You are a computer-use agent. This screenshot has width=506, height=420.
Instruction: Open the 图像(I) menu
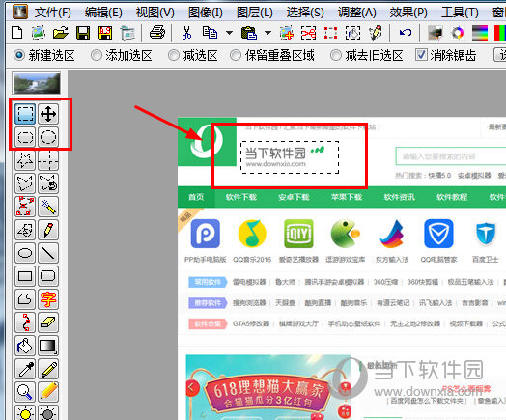click(206, 13)
